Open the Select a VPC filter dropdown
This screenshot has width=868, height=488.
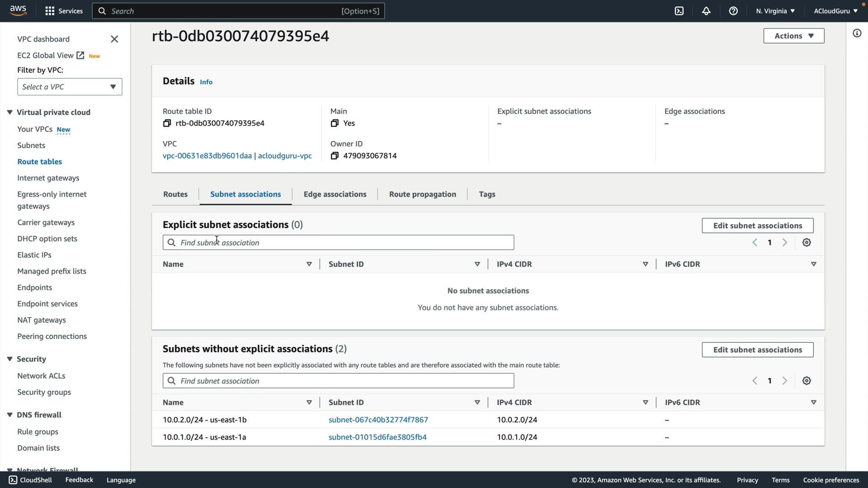(x=70, y=87)
